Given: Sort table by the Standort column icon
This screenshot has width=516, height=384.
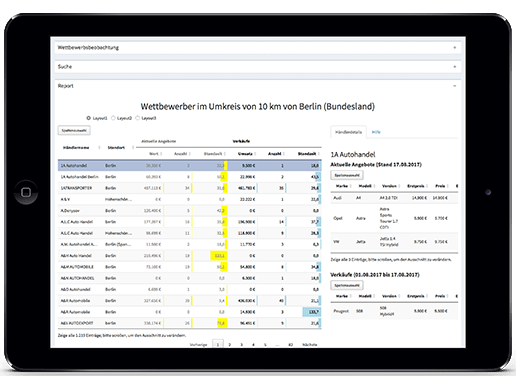Looking at the screenshot, I should point(133,147).
